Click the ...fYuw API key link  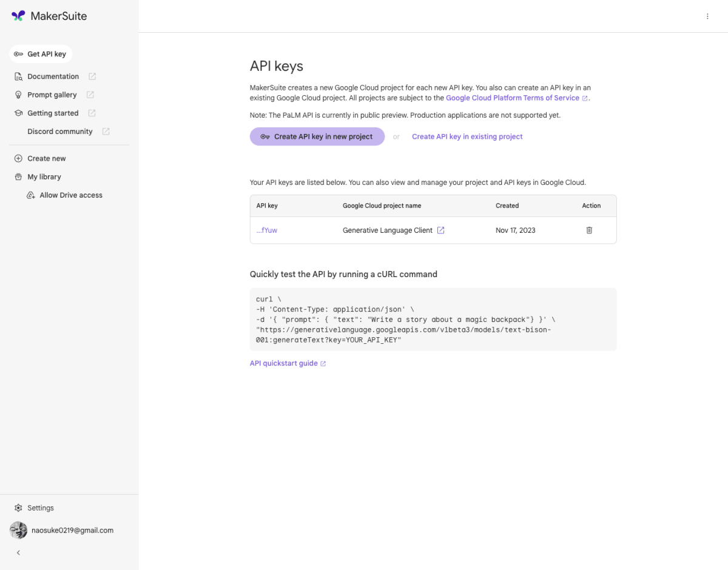[267, 230]
